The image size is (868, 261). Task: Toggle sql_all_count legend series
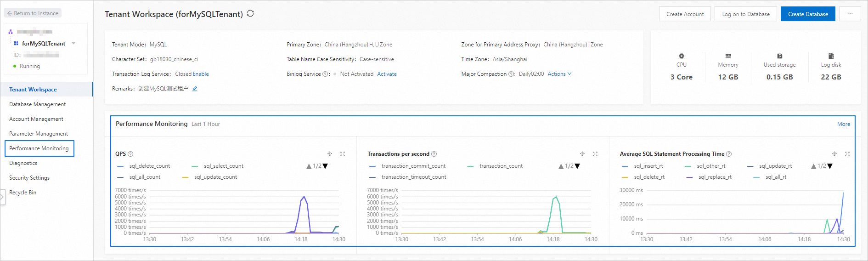[139, 177]
